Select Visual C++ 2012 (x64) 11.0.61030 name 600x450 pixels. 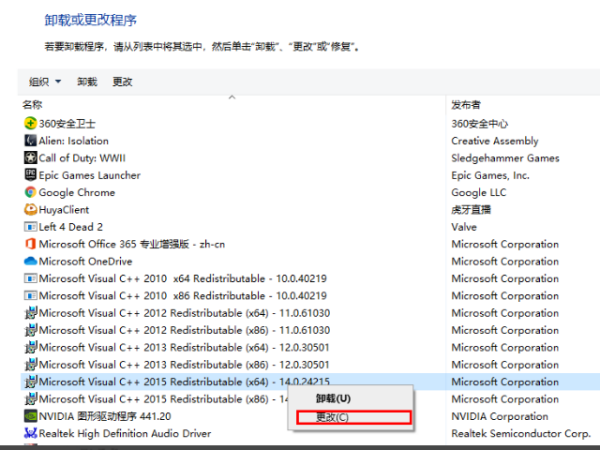point(184,313)
